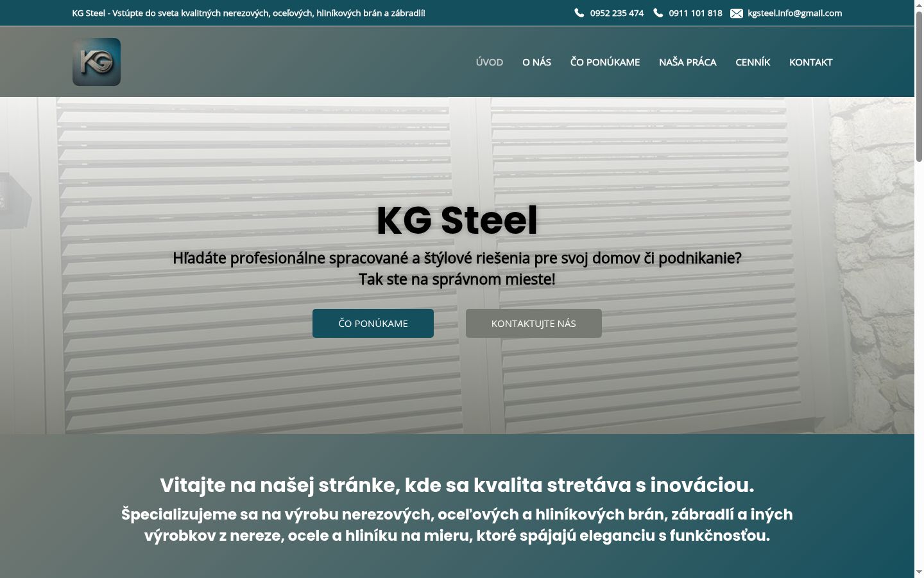Click the top bar tagline starting 'KG Steel - Vstúpte'
Viewport: 924px width, 578px height.
(248, 13)
